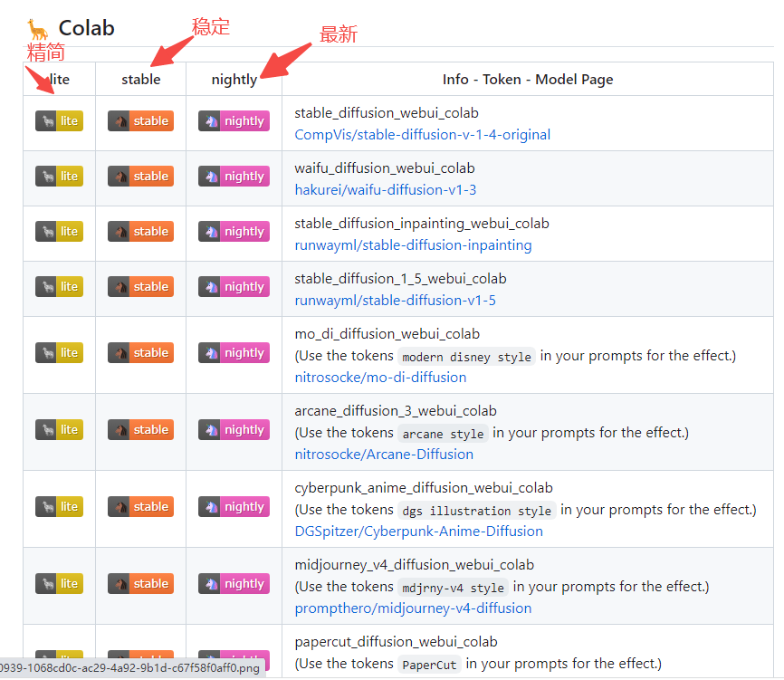Launch stable badge for mo_di_diffusion_webui_colab

(140, 353)
